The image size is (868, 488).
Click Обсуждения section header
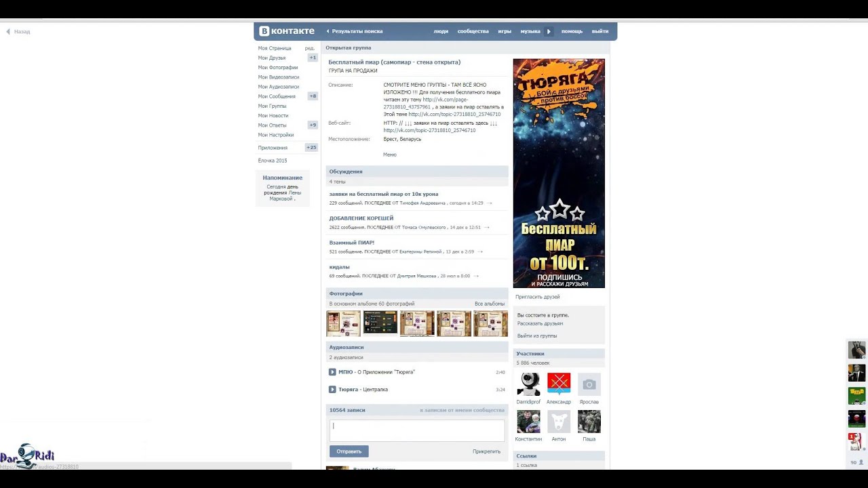pyautogui.click(x=417, y=171)
